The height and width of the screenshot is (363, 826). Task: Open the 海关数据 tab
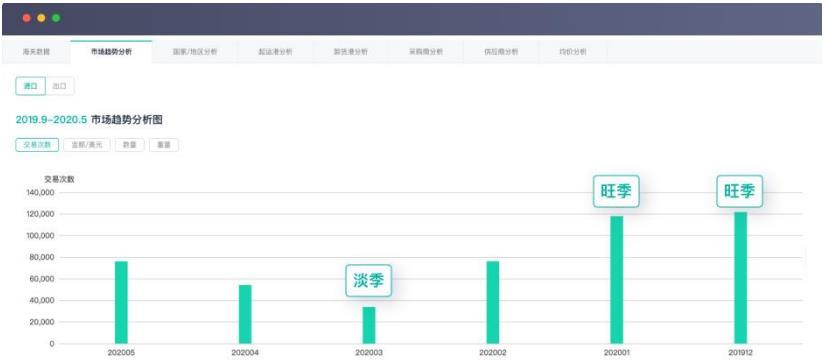click(36, 52)
